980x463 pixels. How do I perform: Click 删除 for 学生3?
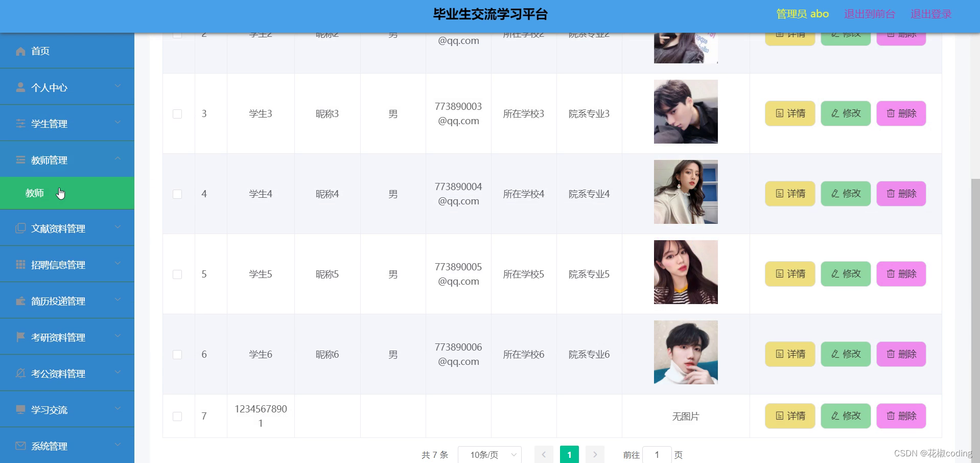(x=901, y=113)
